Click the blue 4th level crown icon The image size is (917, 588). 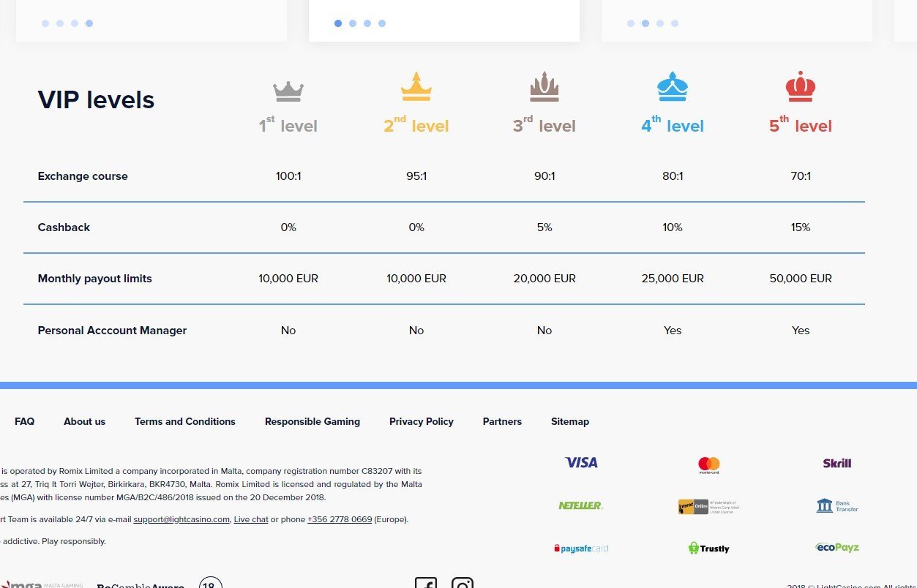pos(672,88)
